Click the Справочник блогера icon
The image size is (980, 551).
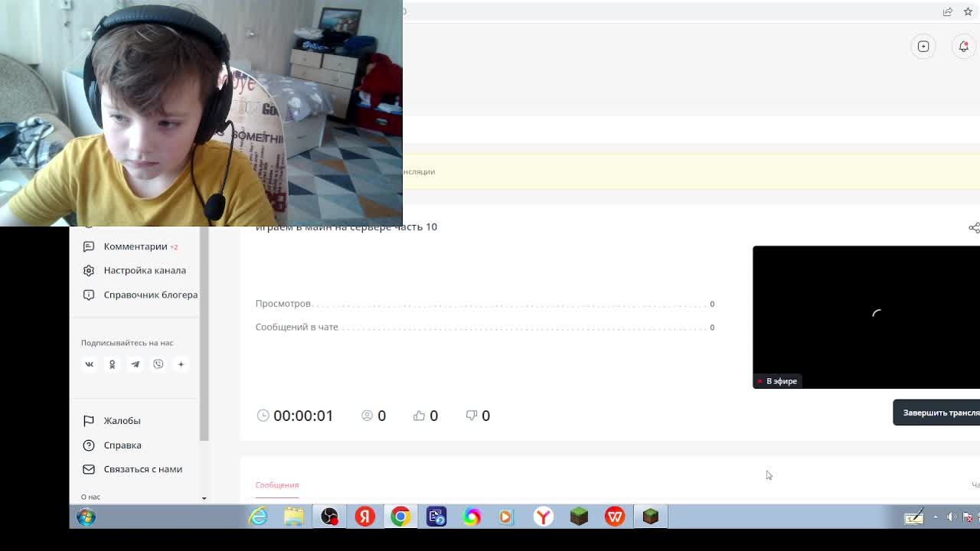(89, 295)
